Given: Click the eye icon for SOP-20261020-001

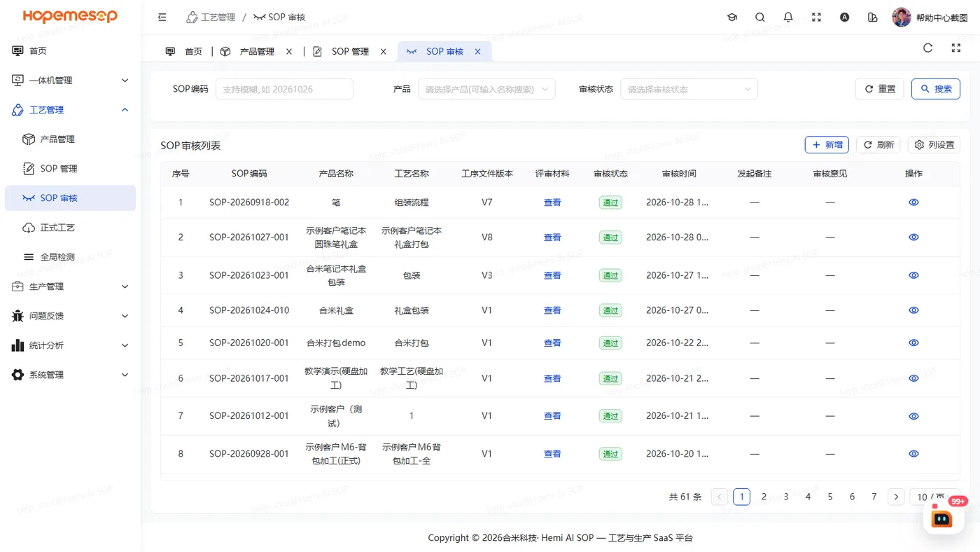Looking at the screenshot, I should point(913,343).
